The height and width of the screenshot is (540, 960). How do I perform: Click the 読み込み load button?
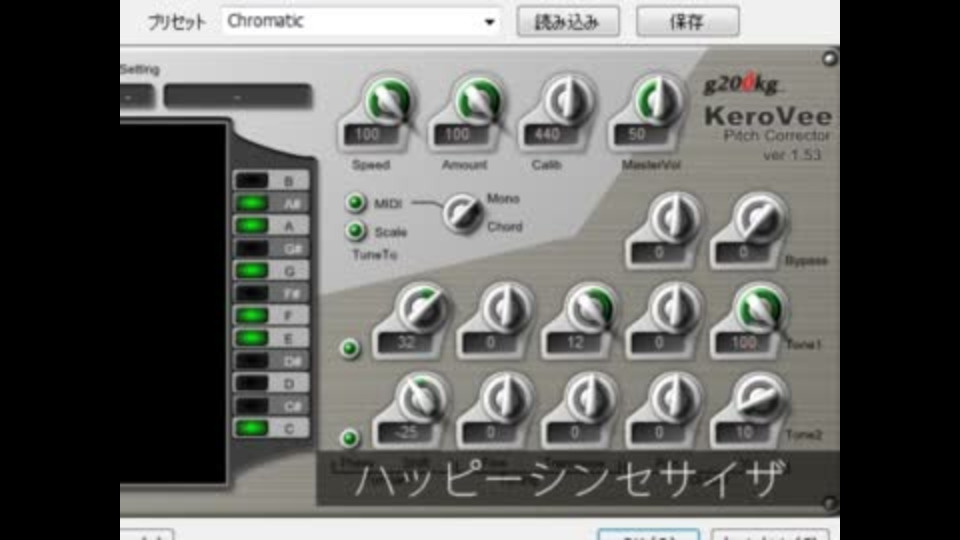tap(568, 22)
